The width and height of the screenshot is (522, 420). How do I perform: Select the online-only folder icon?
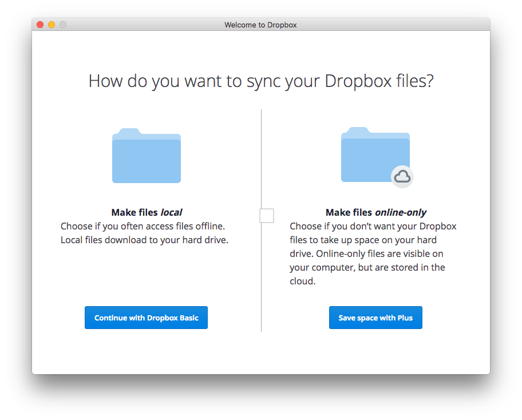point(375,154)
